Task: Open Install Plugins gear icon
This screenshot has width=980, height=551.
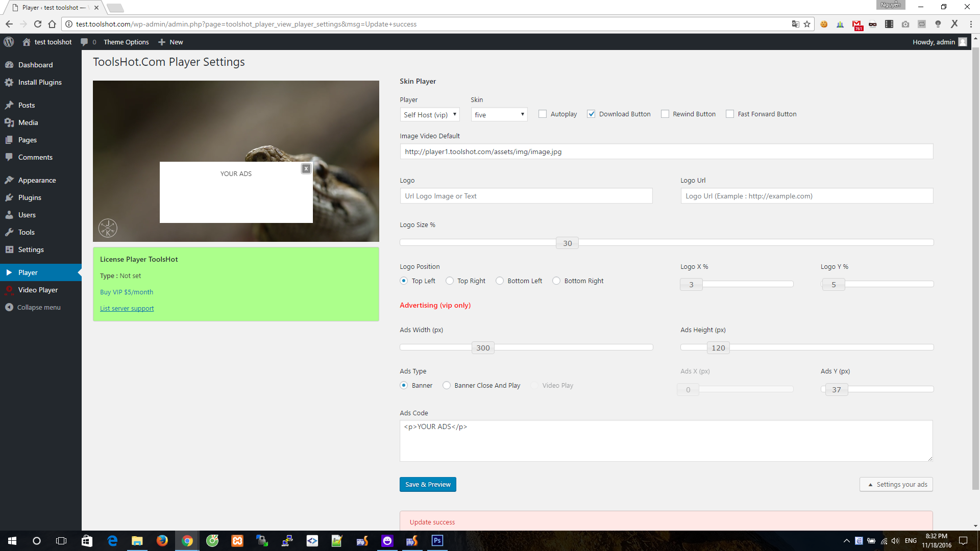Action: [9, 82]
